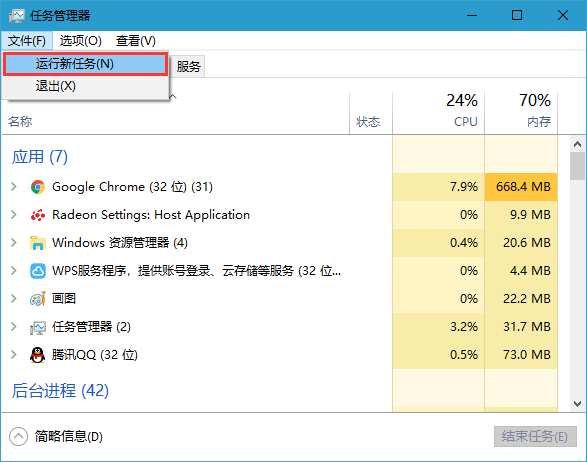Click the WPS cloud service icon
Viewport: 587px width, 462px height.
(x=37, y=271)
